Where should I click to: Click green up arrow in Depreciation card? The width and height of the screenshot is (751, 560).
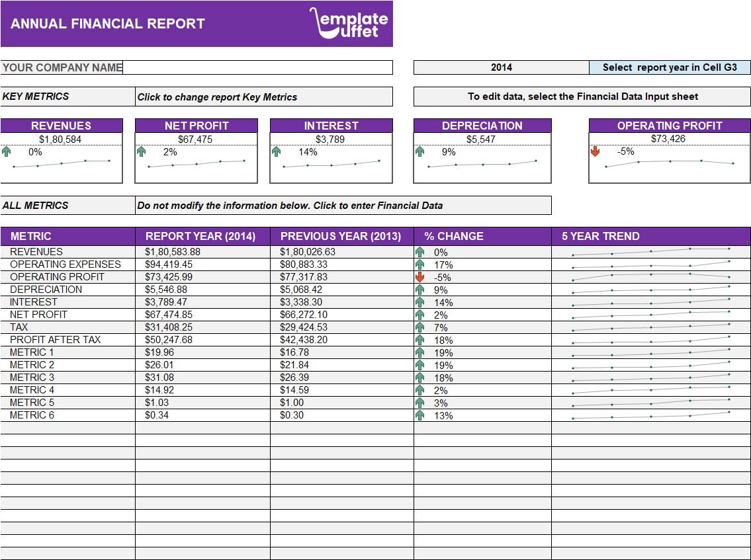(x=420, y=151)
